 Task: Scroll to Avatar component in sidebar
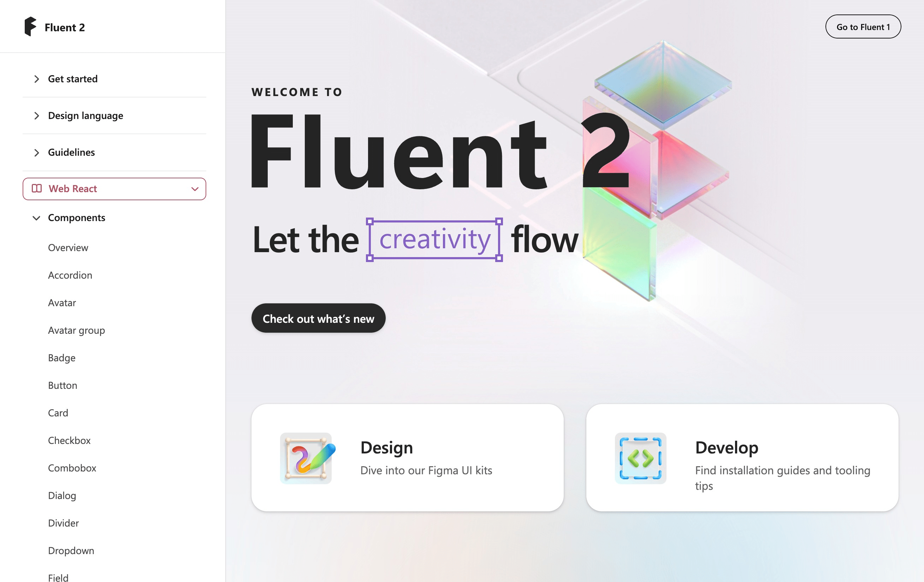coord(63,302)
